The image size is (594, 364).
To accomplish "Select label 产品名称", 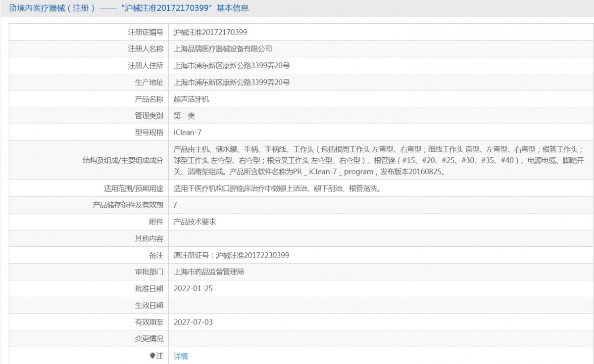I will click(x=149, y=99).
